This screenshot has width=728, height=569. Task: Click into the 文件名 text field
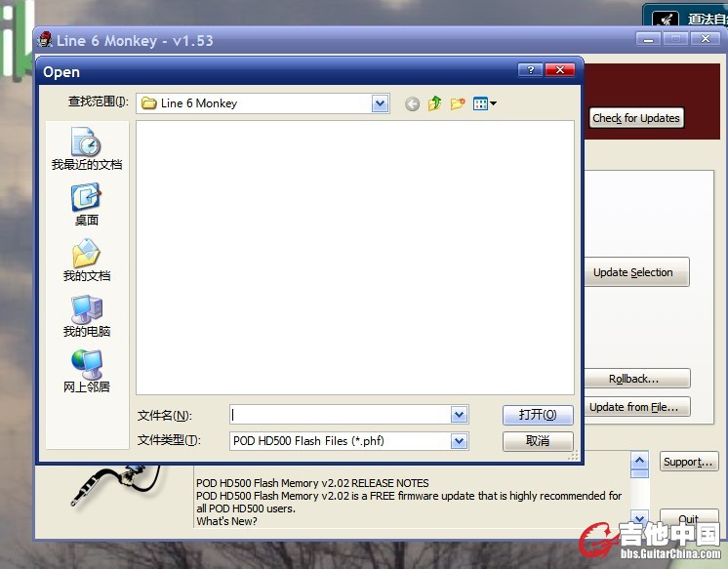340,415
